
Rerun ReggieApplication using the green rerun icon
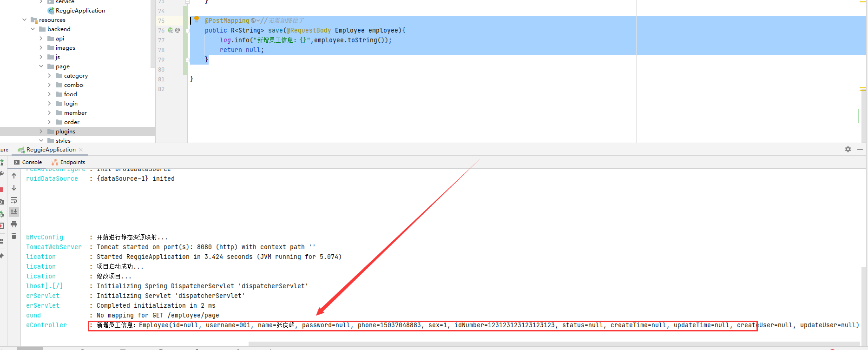tap(1, 162)
